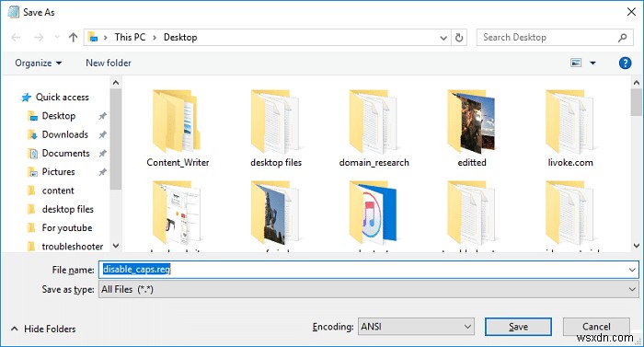Click Notepad icon in dialog title bar

tap(13, 12)
